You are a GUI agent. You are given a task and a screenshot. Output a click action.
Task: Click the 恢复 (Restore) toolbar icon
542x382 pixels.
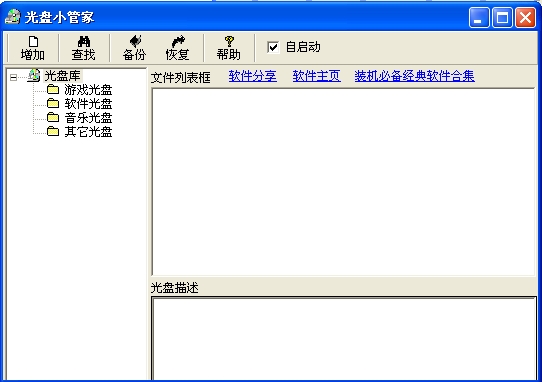tap(178, 48)
